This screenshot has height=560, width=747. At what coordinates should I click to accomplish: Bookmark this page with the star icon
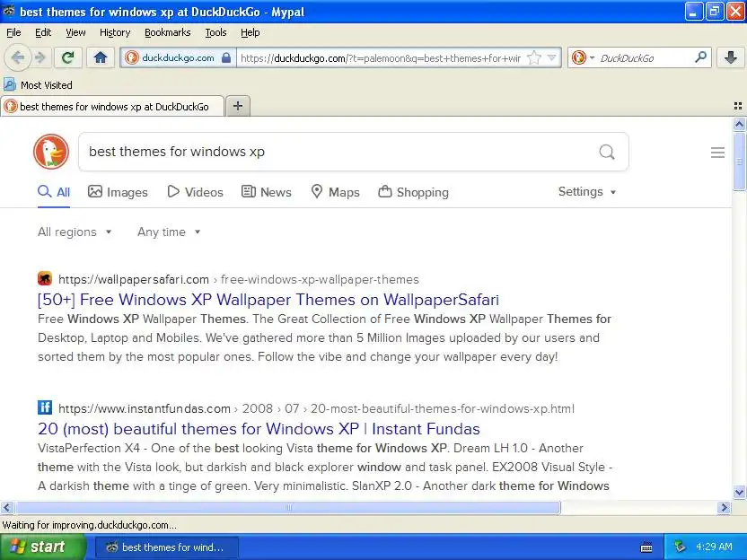(534, 58)
